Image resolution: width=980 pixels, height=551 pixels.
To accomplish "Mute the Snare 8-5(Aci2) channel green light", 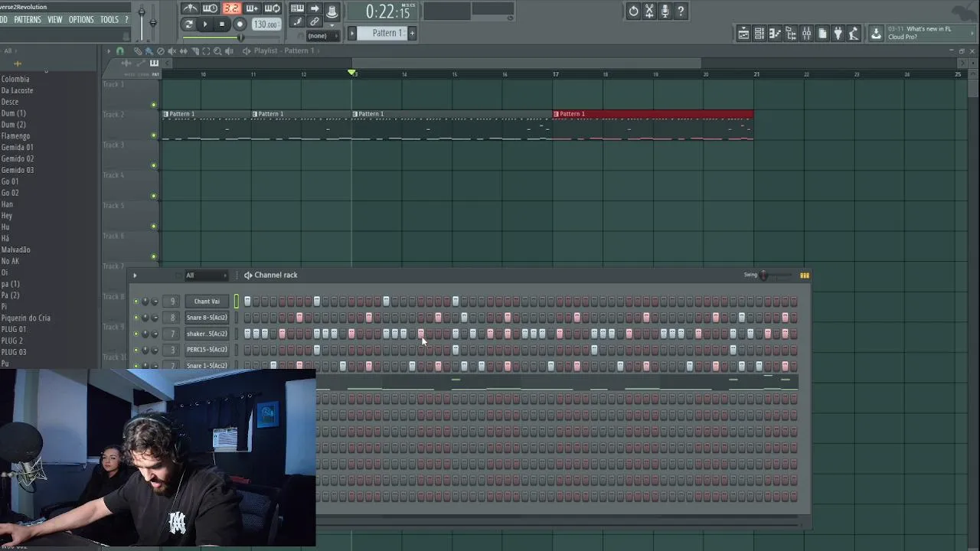I will pyautogui.click(x=136, y=318).
